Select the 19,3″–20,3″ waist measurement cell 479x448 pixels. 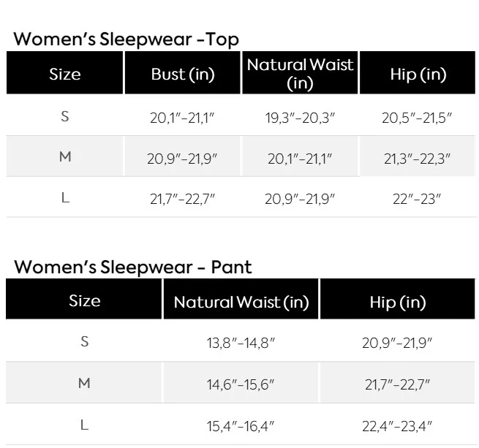pyautogui.click(x=300, y=118)
